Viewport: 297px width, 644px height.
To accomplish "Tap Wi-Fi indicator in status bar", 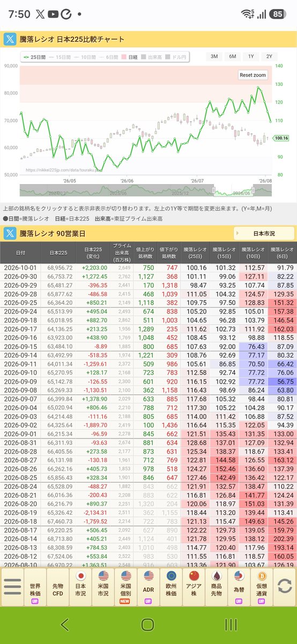I will tap(247, 14).
